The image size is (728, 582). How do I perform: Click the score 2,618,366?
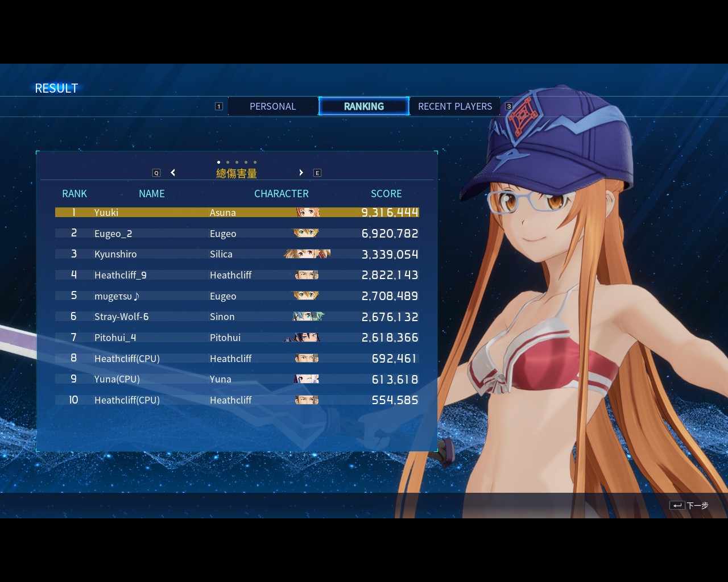point(390,338)
